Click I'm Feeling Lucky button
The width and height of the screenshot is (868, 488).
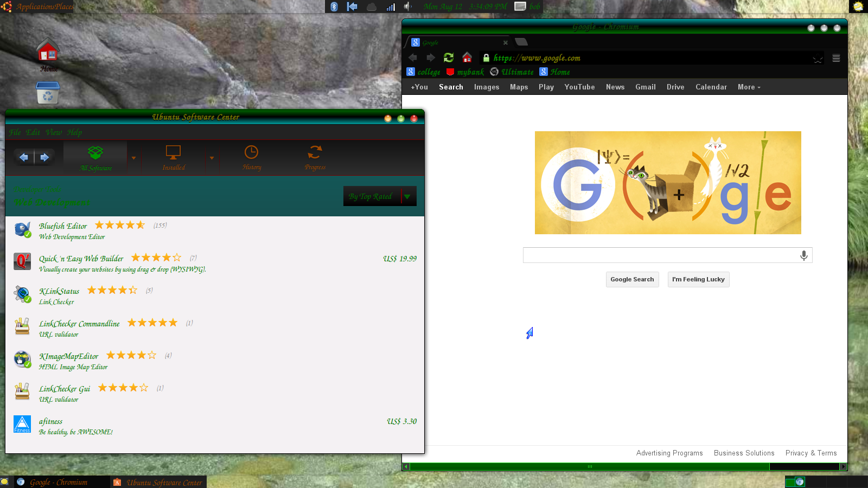tap(698, 279)
